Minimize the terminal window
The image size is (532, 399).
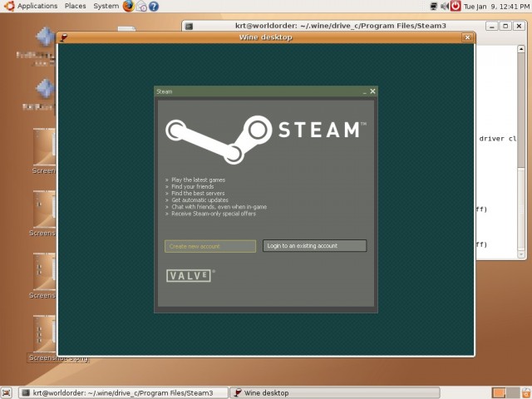491,26
